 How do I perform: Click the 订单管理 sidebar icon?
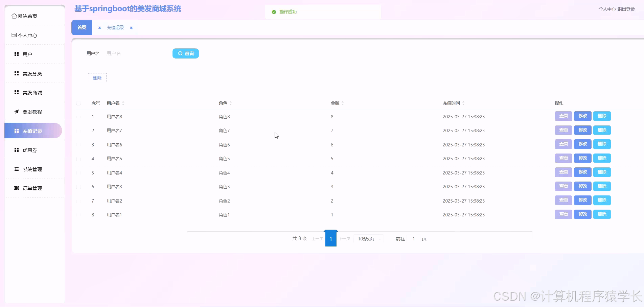pos(16,188)
